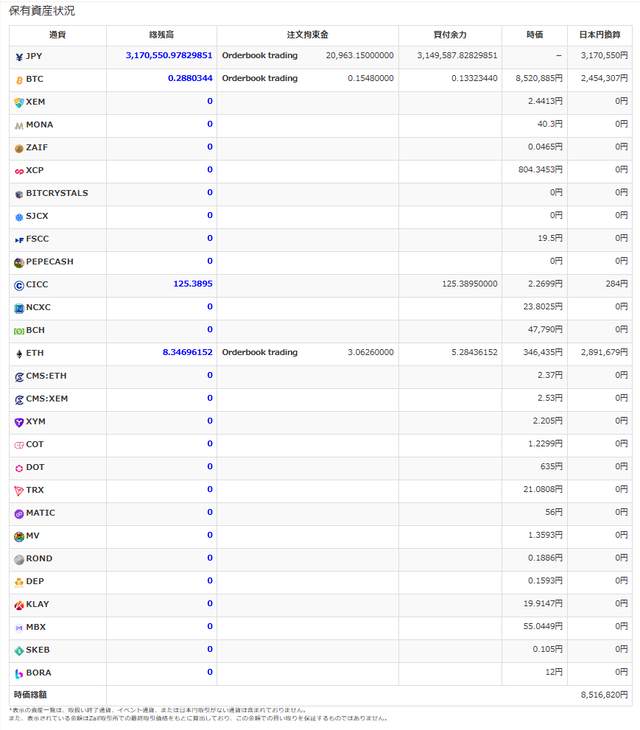
Task: Click CICC available amount 125.38950000
Action: 470,284
